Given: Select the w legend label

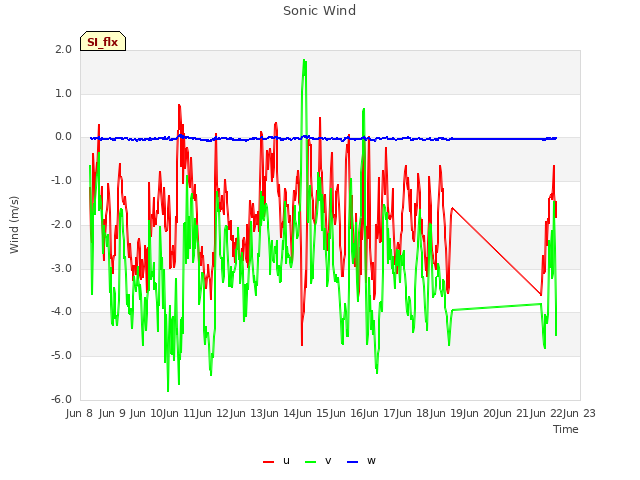Looking at the screenshot, I should click(x=371, y=461).
